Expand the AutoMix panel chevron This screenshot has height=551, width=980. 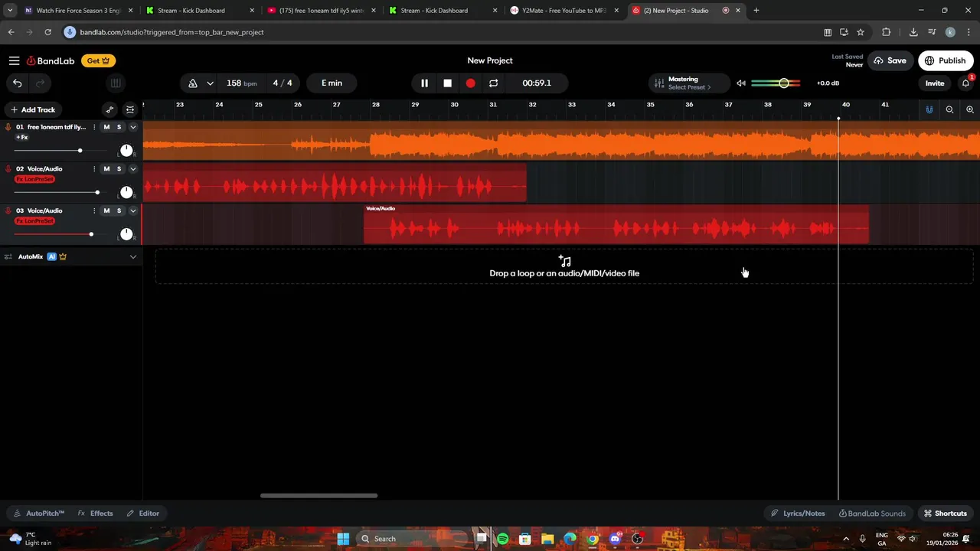pos(132,256)
